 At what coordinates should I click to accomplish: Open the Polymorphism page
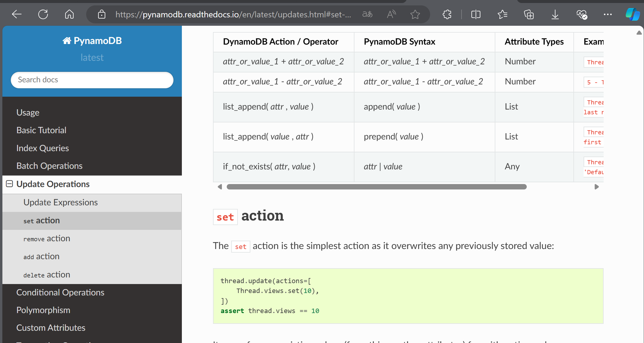[43, 310]
